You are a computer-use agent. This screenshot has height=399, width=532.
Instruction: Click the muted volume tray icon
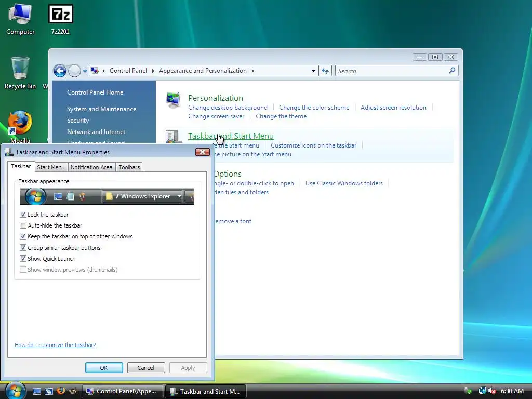click(x=493, y=391)
